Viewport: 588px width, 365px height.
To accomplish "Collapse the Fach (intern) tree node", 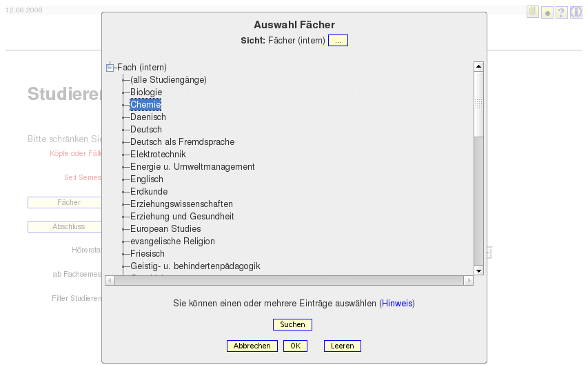I will [x=110, y=68].
